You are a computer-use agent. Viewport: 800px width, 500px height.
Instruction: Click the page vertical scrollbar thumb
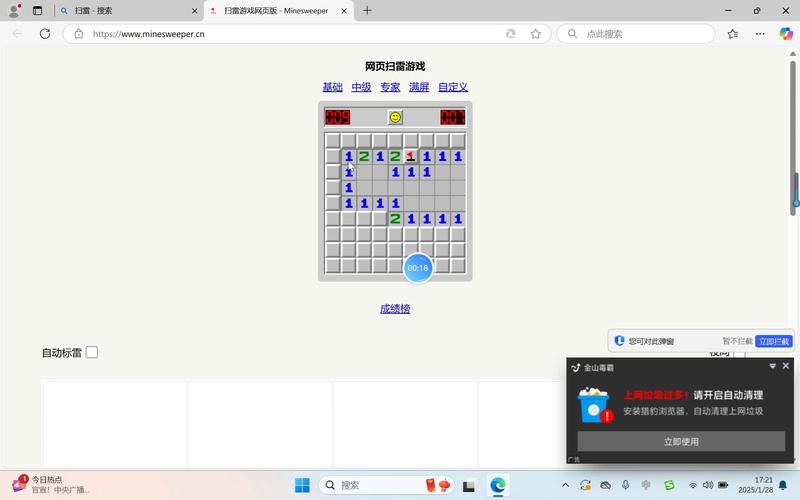(x=793, y=138)
